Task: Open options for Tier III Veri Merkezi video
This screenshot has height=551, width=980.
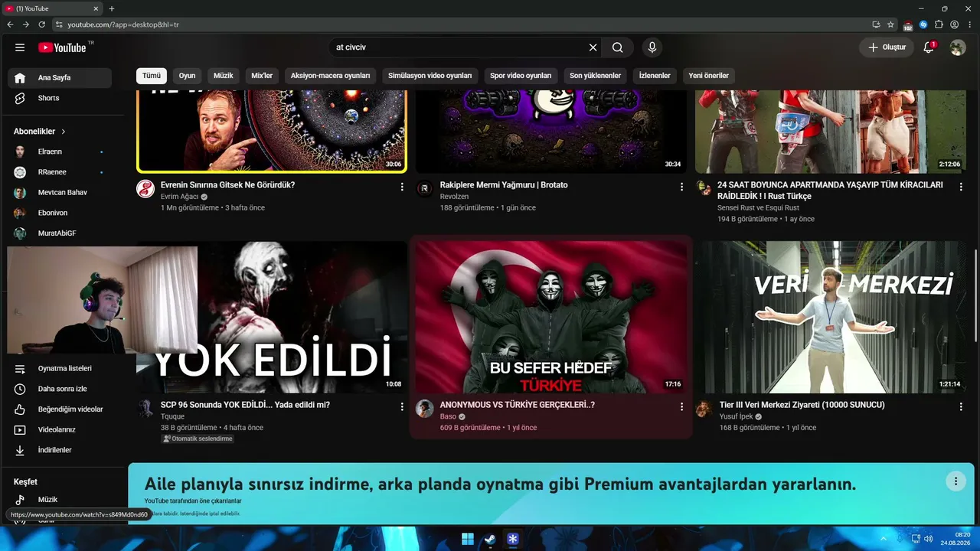Action: pos(961,406)
